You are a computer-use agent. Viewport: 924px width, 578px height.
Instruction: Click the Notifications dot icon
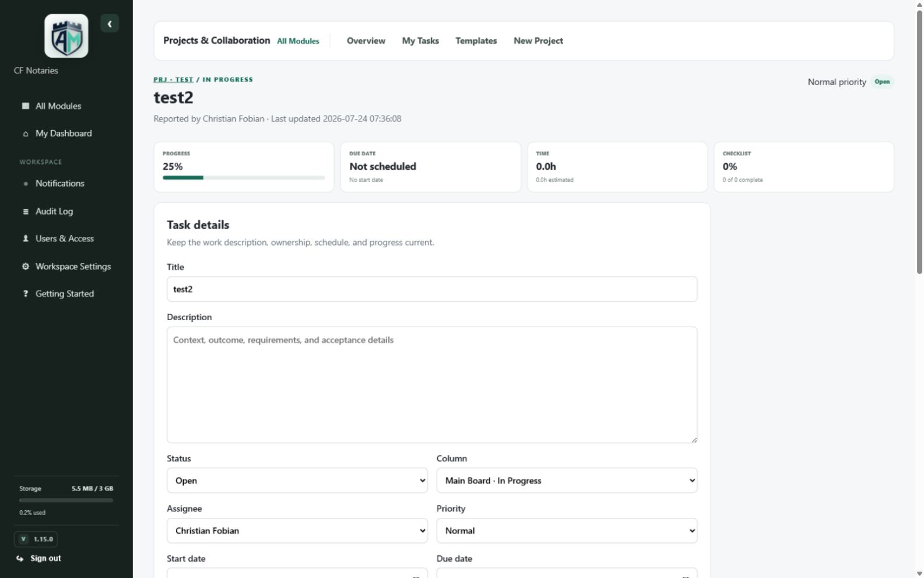pyautogui.click(x=26, y=184)
